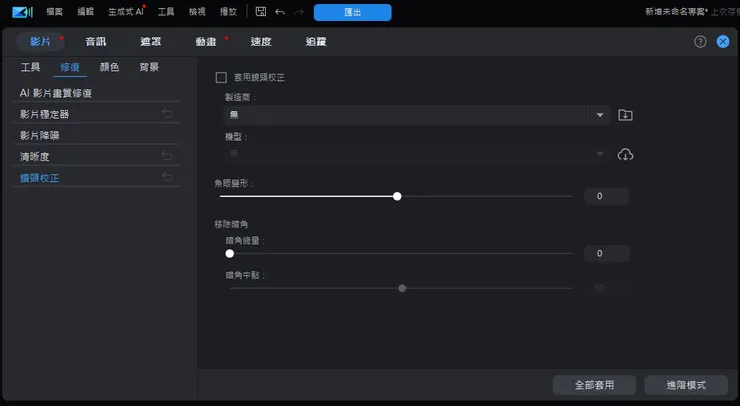Screen dimensions: 740x406
Task: Save the project with the floppy icon
Action: pos(261,12)
